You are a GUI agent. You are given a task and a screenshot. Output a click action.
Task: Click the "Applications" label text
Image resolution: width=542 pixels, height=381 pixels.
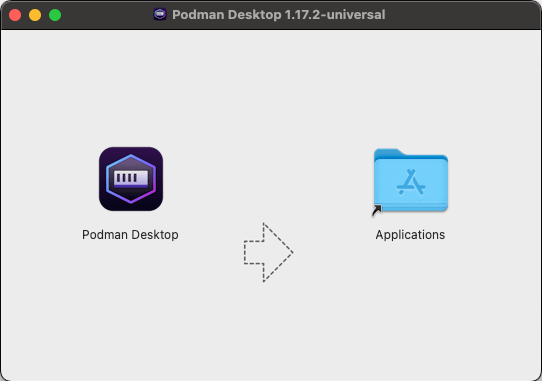pyautogui.click(x=410, y=235)
